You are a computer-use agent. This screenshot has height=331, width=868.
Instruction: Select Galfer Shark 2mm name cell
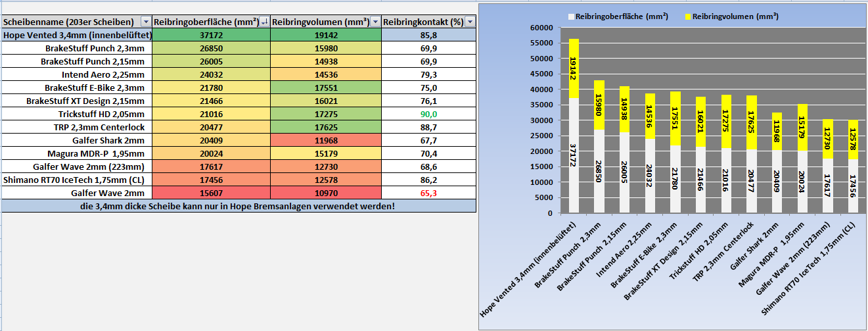pyautogui.click(x=77, y=140)
